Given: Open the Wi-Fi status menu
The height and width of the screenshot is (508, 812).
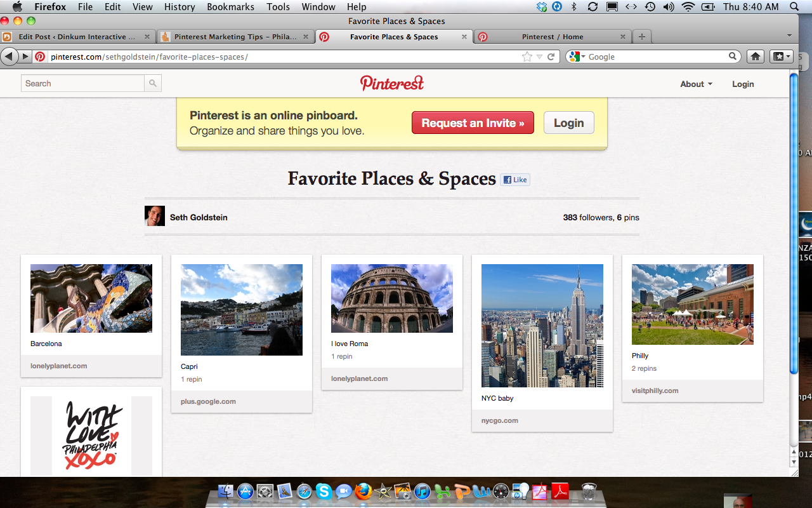Looking at the screenshot, I should 688,7.
